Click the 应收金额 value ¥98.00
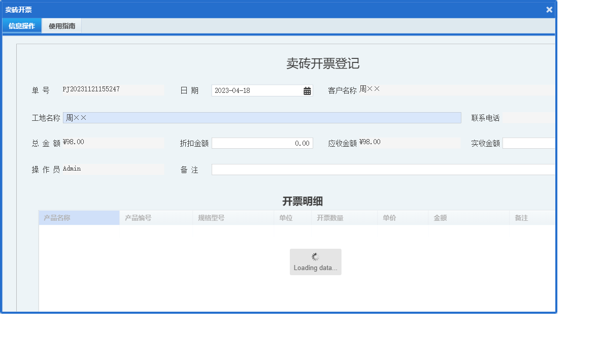Viewport: 601px width, 364px height. (x=370, y=142)
